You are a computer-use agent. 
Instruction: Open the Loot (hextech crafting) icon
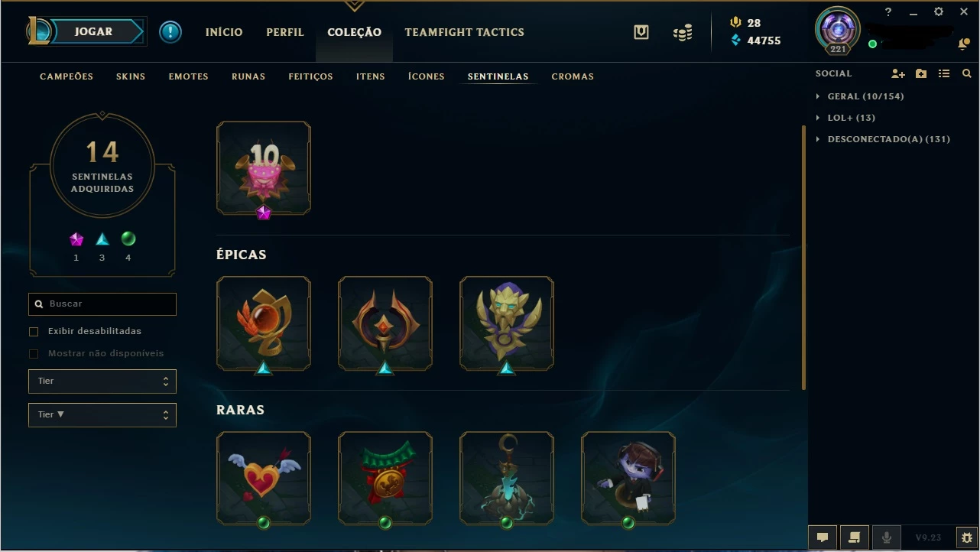(642, 32)
